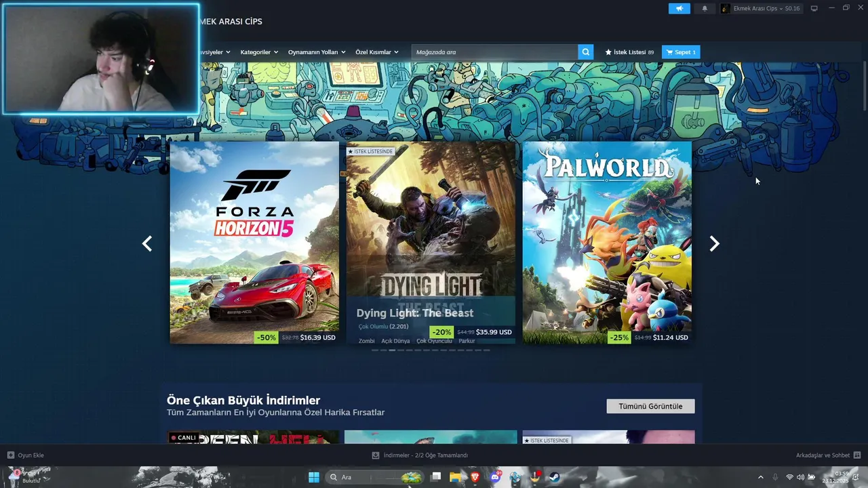Expand the Oynamanın Yolları dropdown

click(317, 52)
